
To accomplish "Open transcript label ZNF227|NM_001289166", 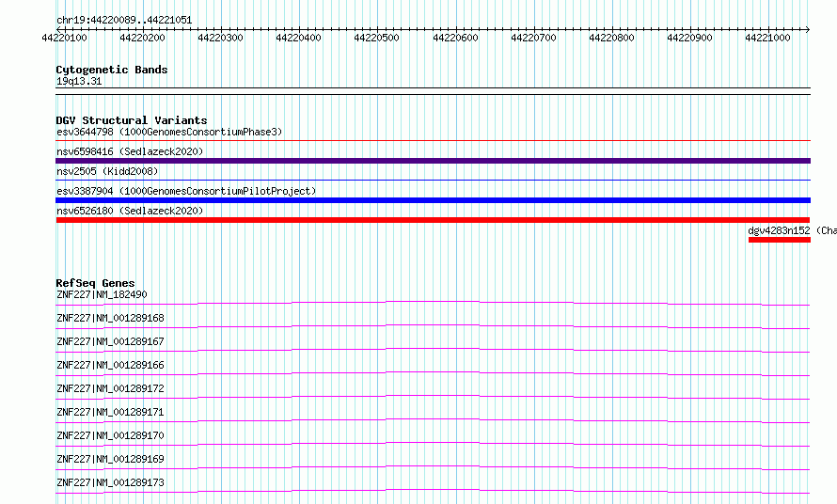I will (110, 365).
